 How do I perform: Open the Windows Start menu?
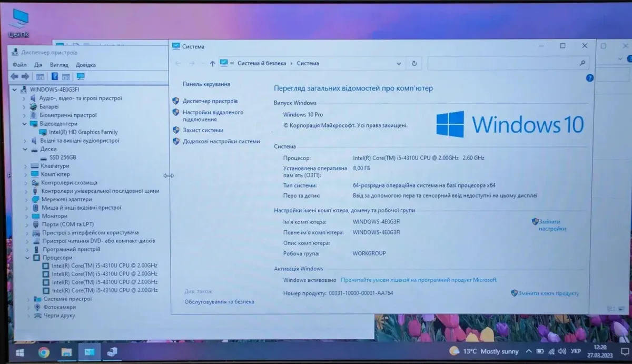19,351
